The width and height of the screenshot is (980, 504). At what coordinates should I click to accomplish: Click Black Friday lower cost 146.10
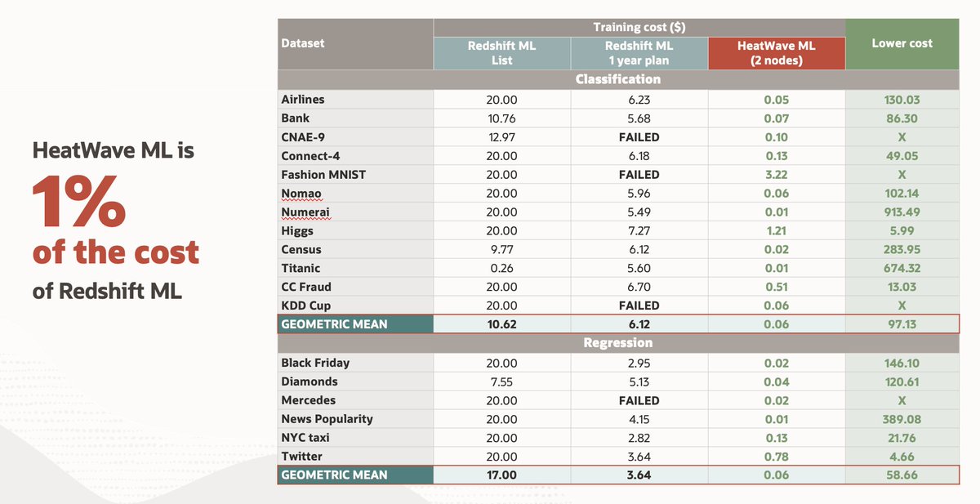pyautogui.click(x=902, y=363)
